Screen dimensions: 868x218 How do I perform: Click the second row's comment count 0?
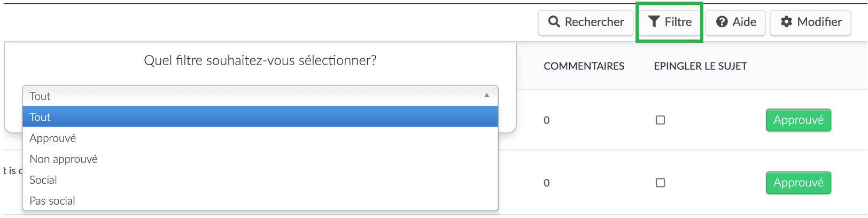coord(547,183)
